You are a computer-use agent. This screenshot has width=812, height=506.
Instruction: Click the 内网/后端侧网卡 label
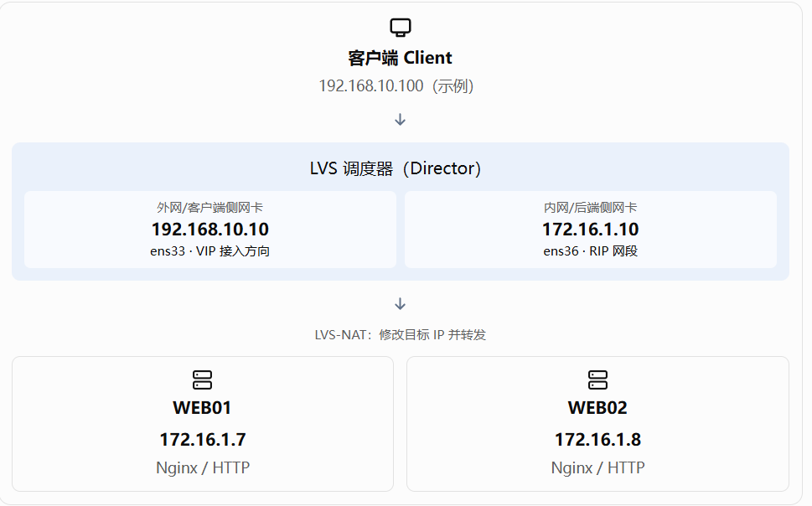(591, 207)
